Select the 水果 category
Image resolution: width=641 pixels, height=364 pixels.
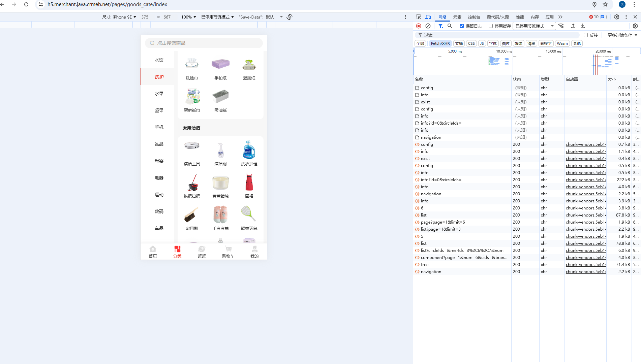159,94
